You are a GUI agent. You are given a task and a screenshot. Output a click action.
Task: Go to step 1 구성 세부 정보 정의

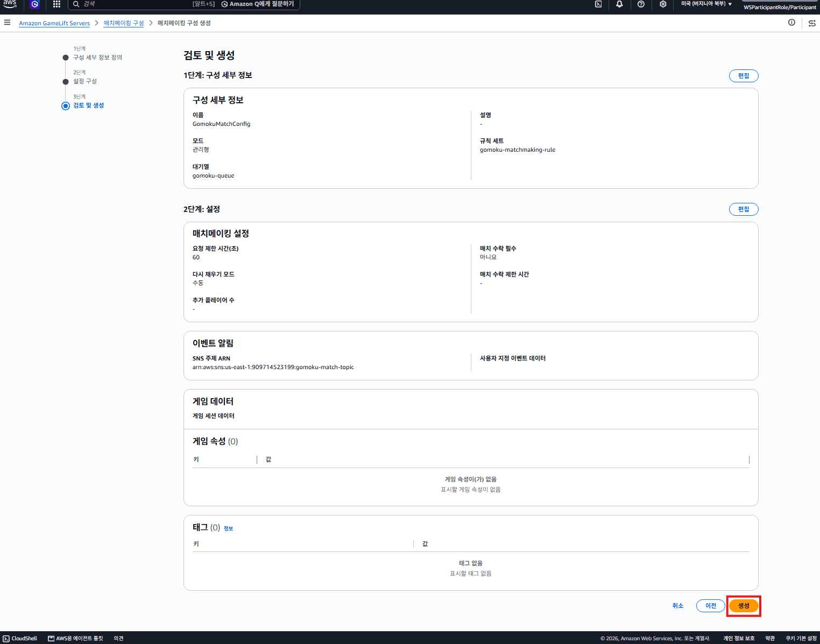tap(97, 58)
